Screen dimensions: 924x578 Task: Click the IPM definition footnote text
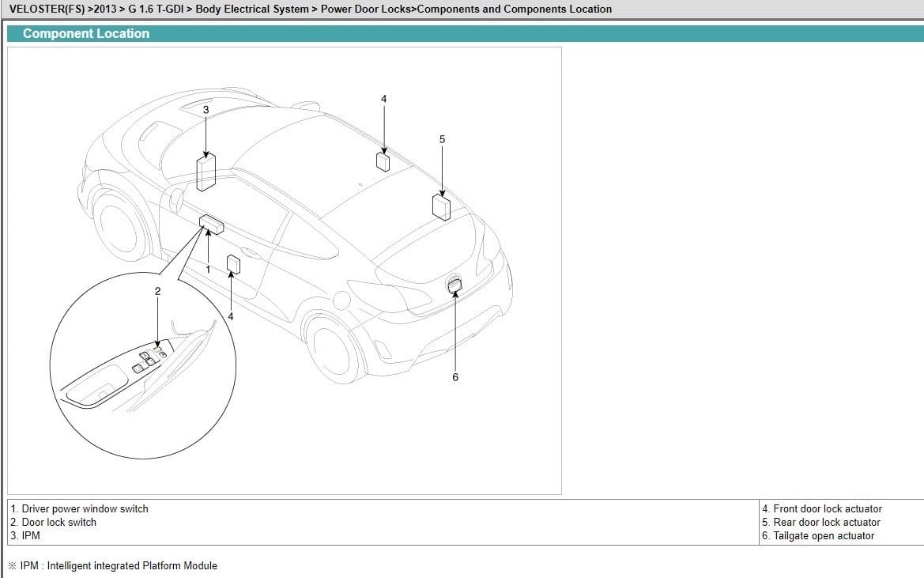[x=113, y=565]
